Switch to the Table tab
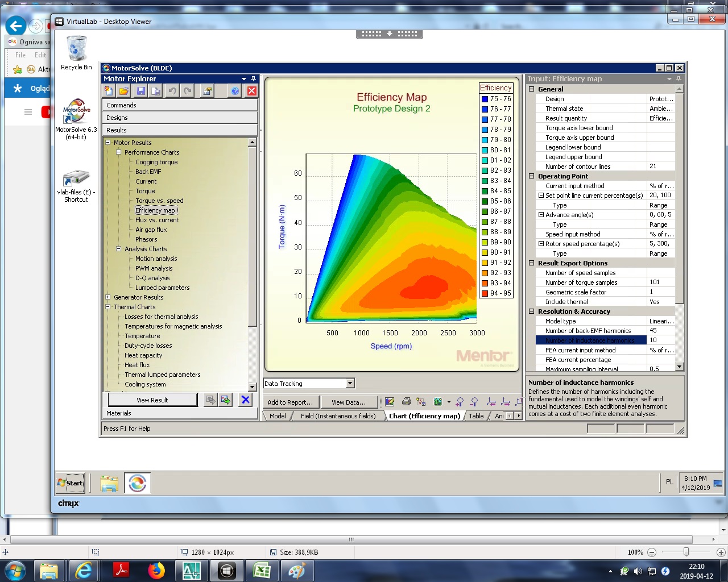The height and width of the screenshot is (582, 728). tap(476, 416)
